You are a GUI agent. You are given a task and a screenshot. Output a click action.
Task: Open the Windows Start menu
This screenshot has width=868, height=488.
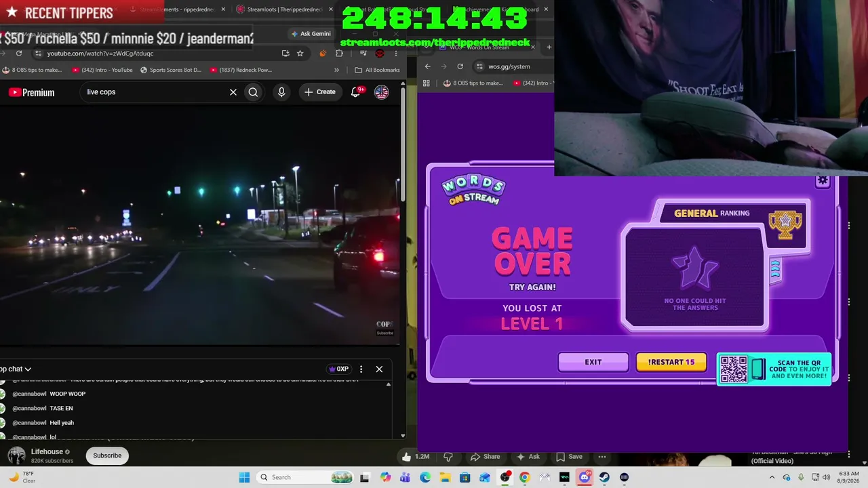click(x=244, y=477)
